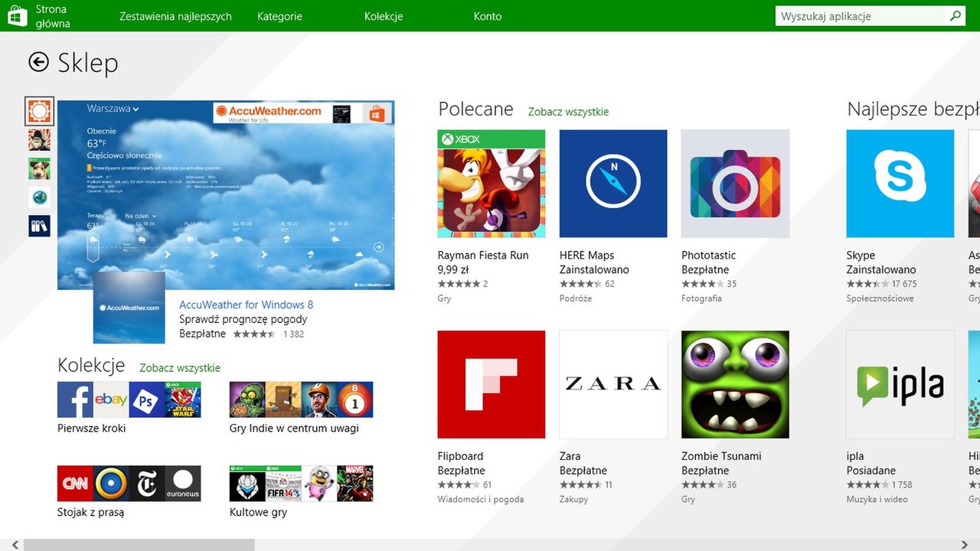Open the Skype app tile
Image resolution: width=980 pixels, height=551 pixels.
tap(900, 184)
